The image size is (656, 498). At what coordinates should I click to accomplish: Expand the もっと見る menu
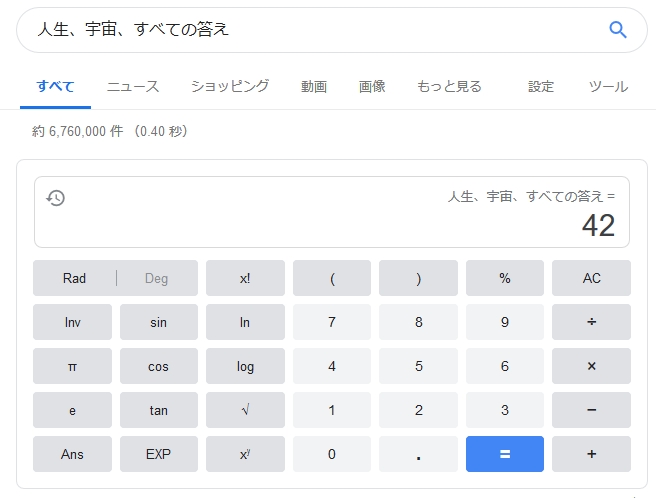(449, 86)
